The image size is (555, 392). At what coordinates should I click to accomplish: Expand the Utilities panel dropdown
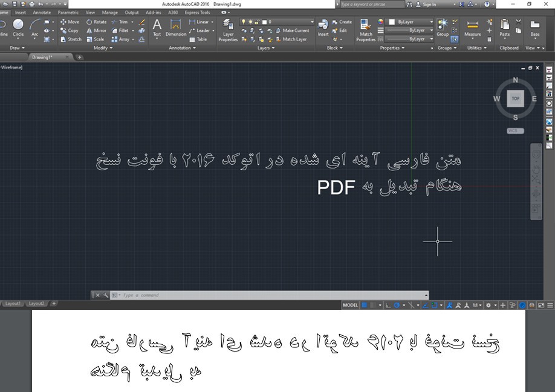(x=477, y=48)
